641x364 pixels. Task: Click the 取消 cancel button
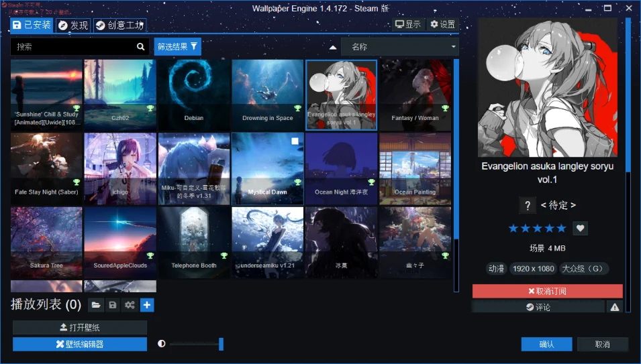coord(603,344)
